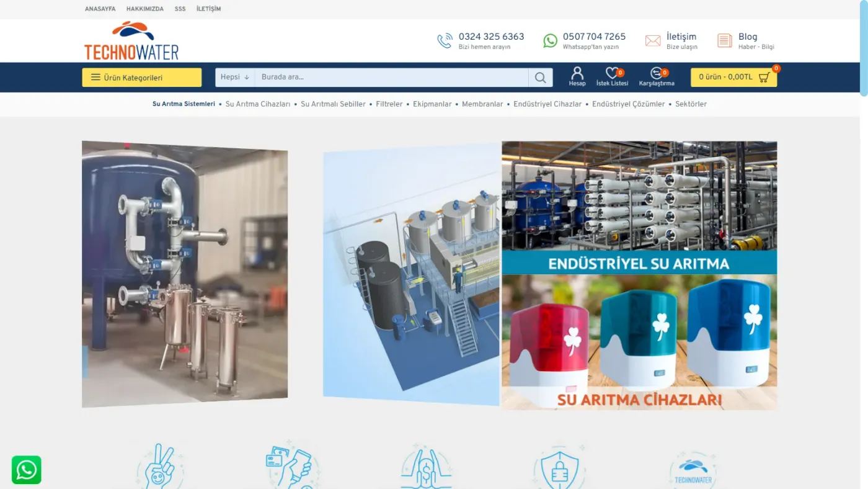Select Filtreler category

click(389, 104)
